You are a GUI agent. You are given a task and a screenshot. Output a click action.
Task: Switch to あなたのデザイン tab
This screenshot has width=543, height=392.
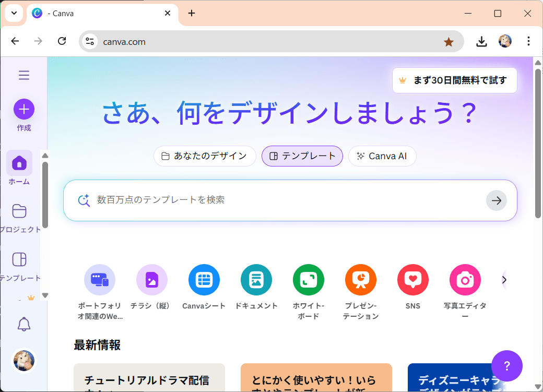[x=205, y=156]
